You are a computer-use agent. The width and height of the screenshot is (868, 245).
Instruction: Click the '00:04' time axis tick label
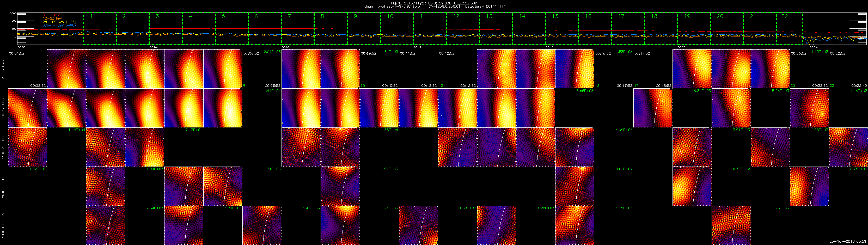click(154, 47)
